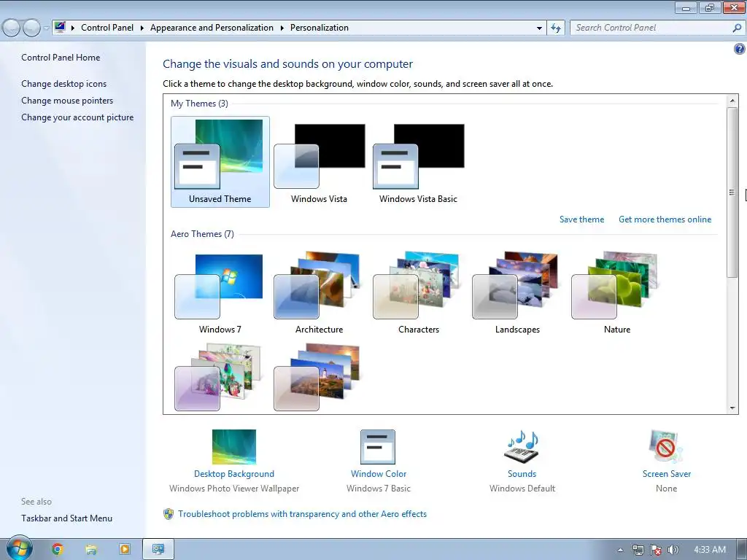Apply the Windows Vista theme

coord(320,162)
